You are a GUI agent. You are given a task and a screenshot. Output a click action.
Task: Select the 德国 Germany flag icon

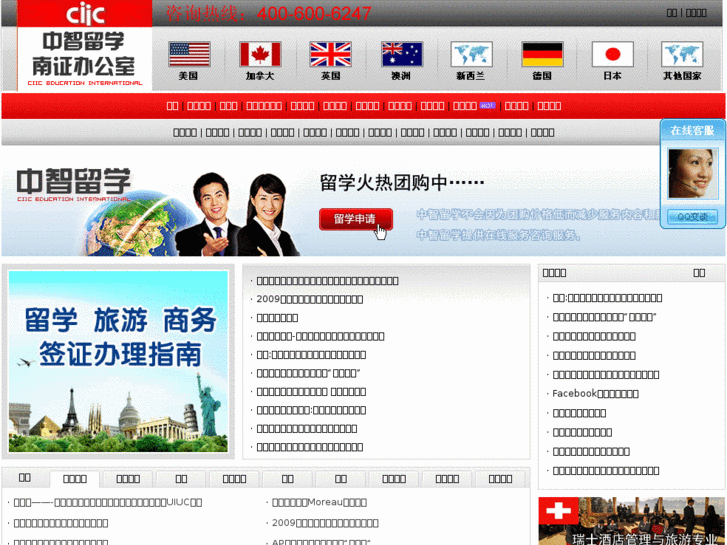[542, 55]
